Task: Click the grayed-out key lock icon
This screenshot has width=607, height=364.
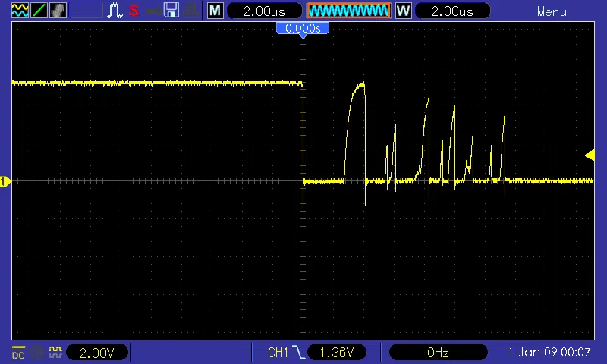Action: tap(153, 11)
